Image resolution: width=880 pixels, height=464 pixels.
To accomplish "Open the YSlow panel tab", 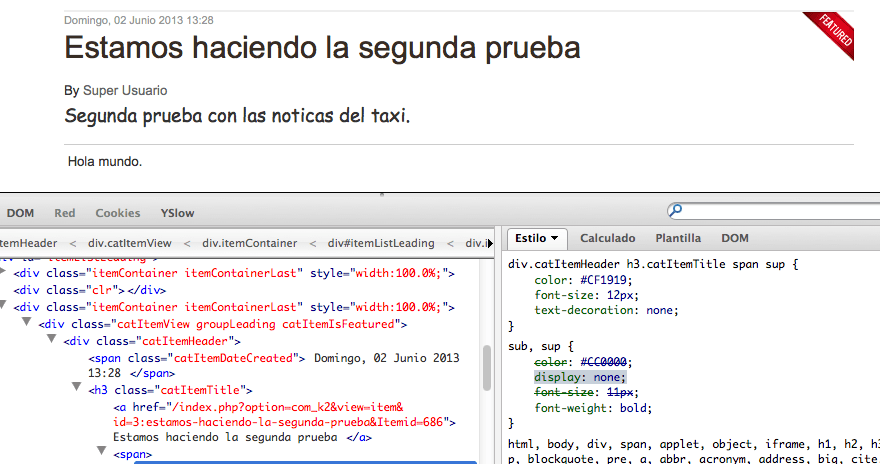I will (x=177, y=213).
